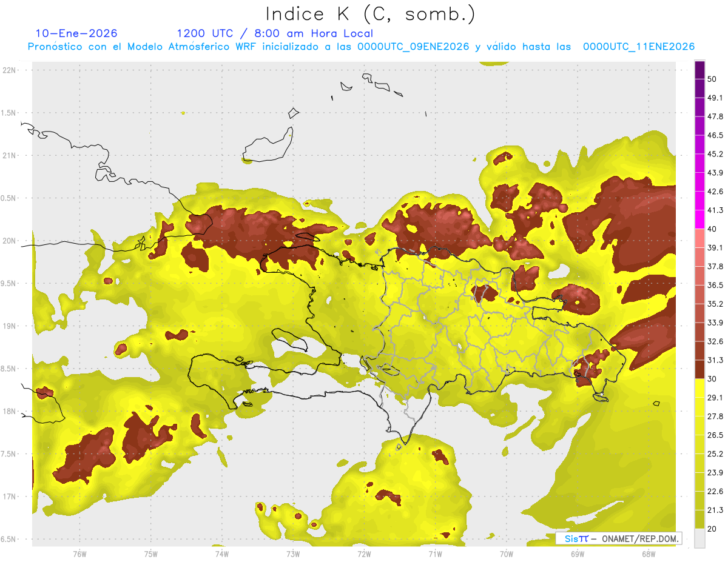Click the "68W" longitude axis label
This screenshot has height=562, width=728.
(x=648, y=554)
